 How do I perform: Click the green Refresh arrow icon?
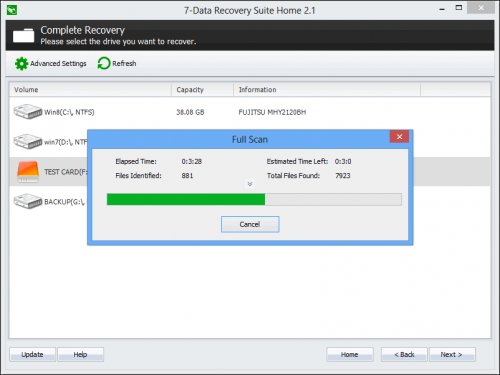[104, 63]
